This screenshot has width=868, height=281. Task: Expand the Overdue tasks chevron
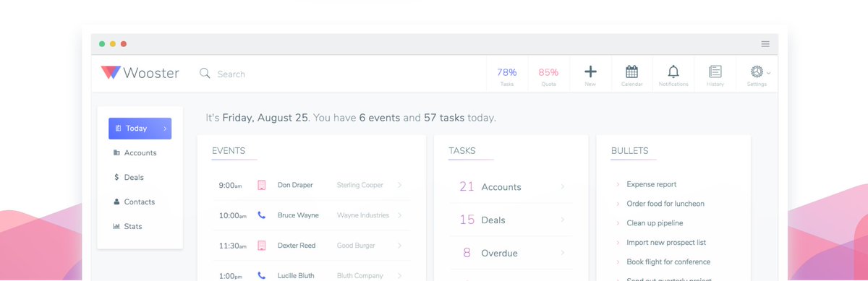[563, 253]
